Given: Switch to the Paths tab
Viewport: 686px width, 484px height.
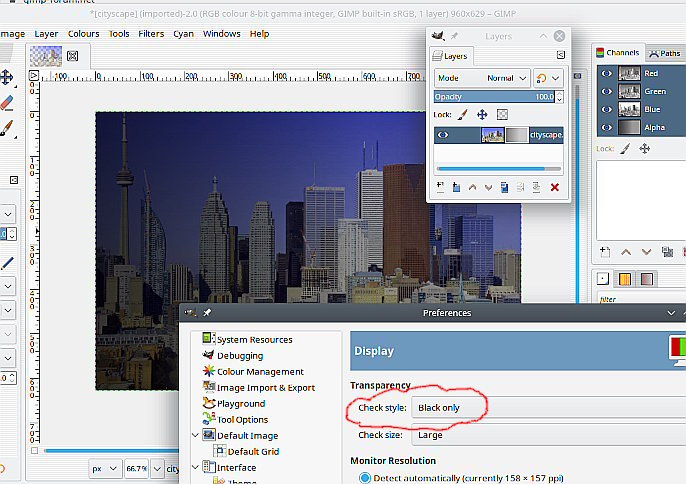Looking at the screenshot, I should (665, 53).
